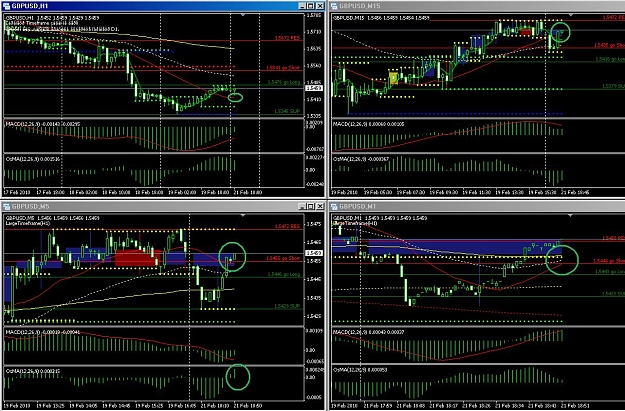Click the 17 Feb 2010 date on H1 axis
Screen dimensions: 625x411
[x=17, y=192]
